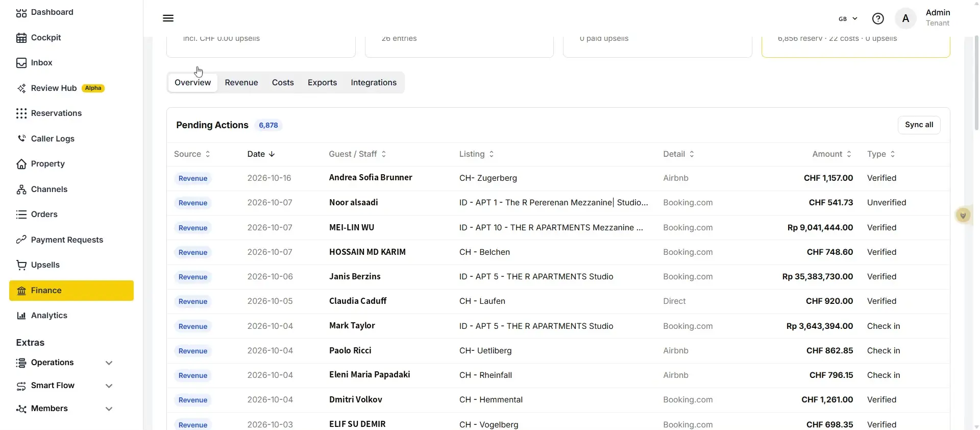This screenshot has width=980, height=430.
Task: Click the Finance bank icon
Action: point(21,291)
